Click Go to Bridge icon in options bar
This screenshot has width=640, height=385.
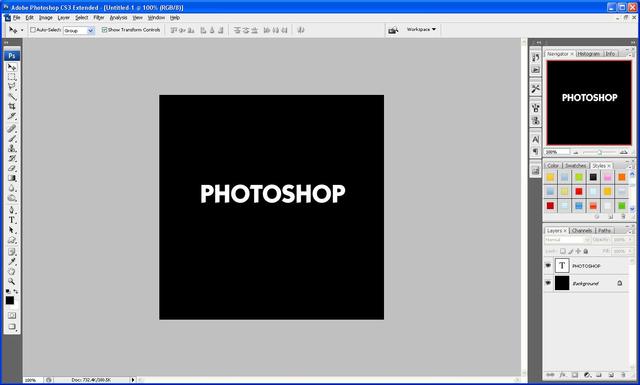click(393, 30)
